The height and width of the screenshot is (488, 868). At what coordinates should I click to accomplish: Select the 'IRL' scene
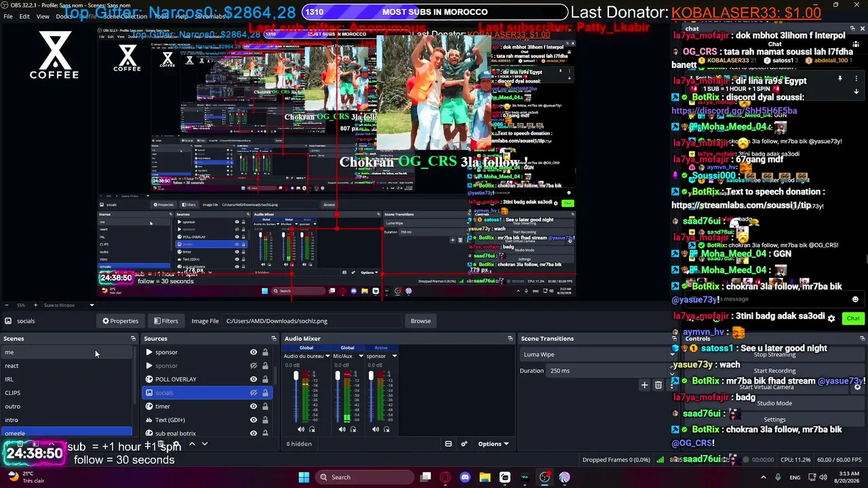(67, 379)
